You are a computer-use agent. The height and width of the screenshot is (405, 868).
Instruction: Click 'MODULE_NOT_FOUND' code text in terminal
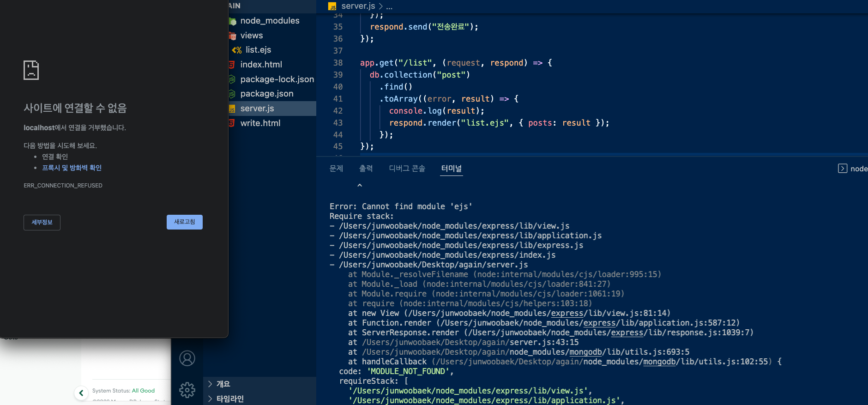pyautogui.click(x=408, y=371)
